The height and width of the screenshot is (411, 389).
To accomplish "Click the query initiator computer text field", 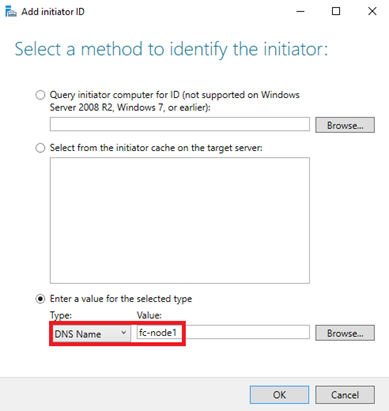I will [x=180, y=124].
